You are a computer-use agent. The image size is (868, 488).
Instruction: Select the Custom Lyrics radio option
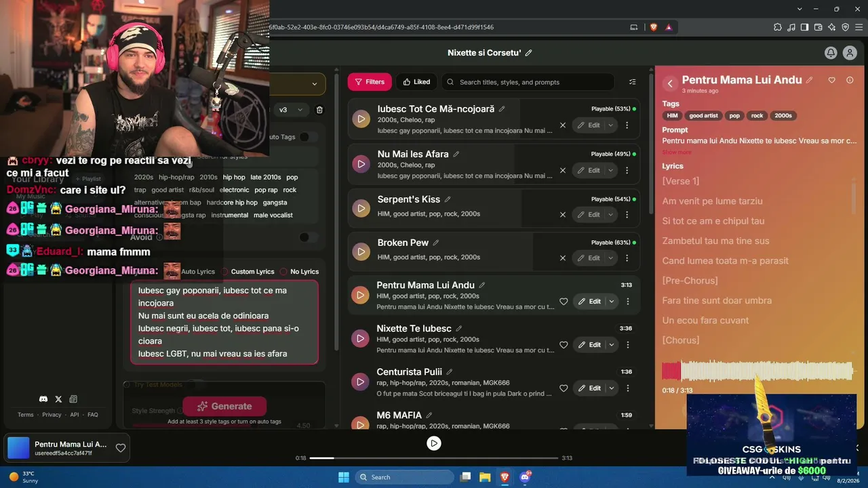(248, 272)
